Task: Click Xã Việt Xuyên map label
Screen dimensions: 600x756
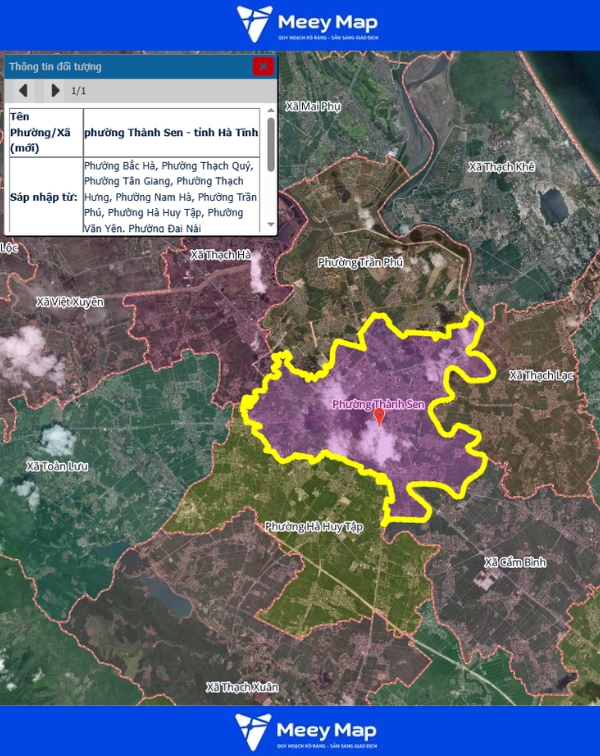Action: tap(70, 301)
